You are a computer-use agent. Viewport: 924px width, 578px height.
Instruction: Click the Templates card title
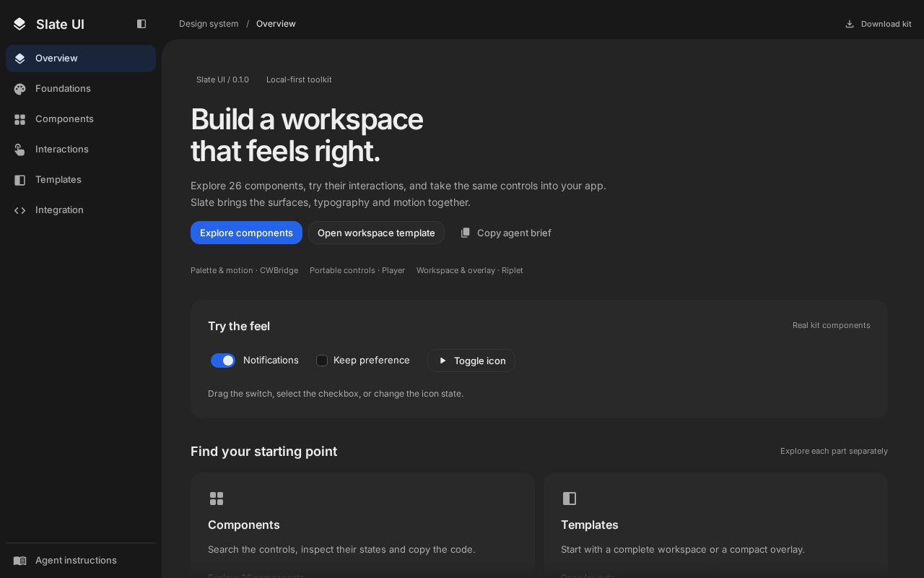[x=590, y=525]
